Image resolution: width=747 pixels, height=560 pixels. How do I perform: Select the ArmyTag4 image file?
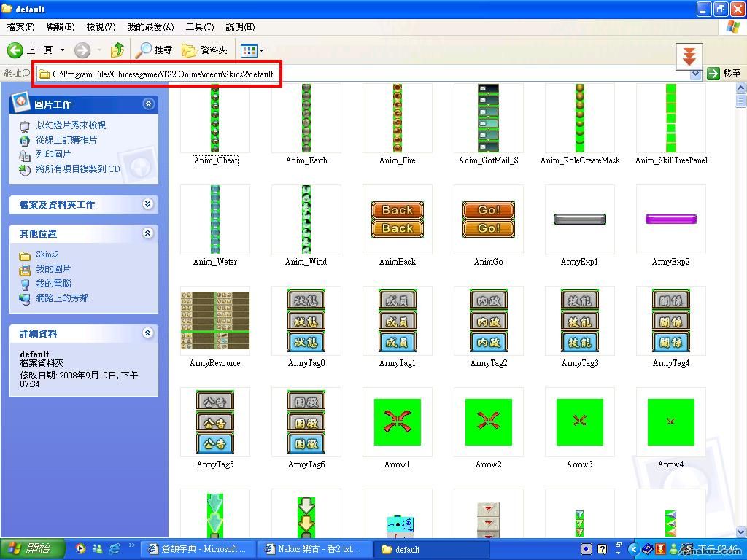pos(671,321)
